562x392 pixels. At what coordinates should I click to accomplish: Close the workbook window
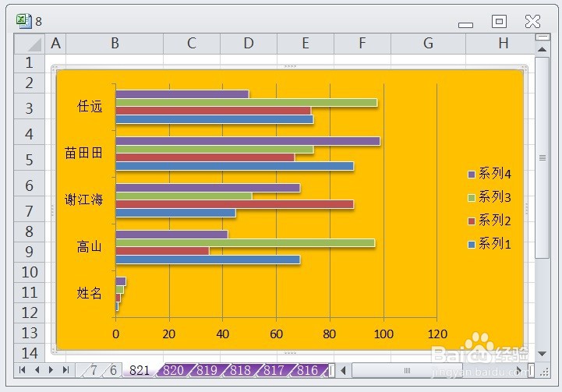[532, 22]
